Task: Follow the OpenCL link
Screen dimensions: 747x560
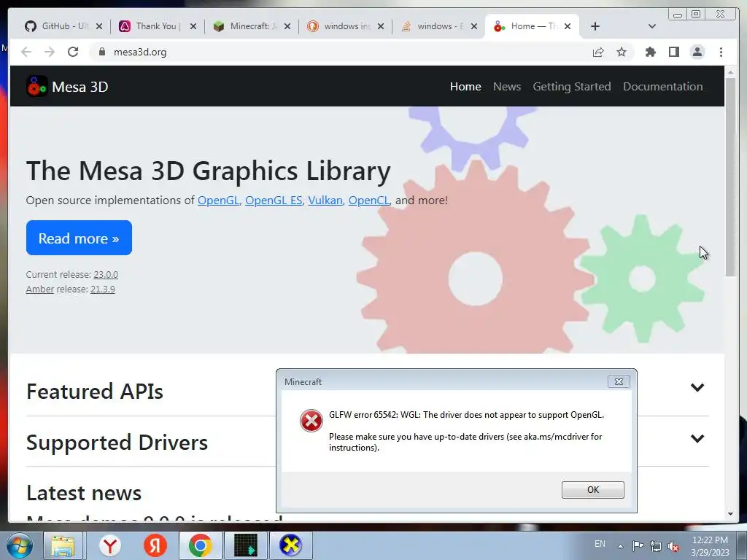Action: pos(368,201)
